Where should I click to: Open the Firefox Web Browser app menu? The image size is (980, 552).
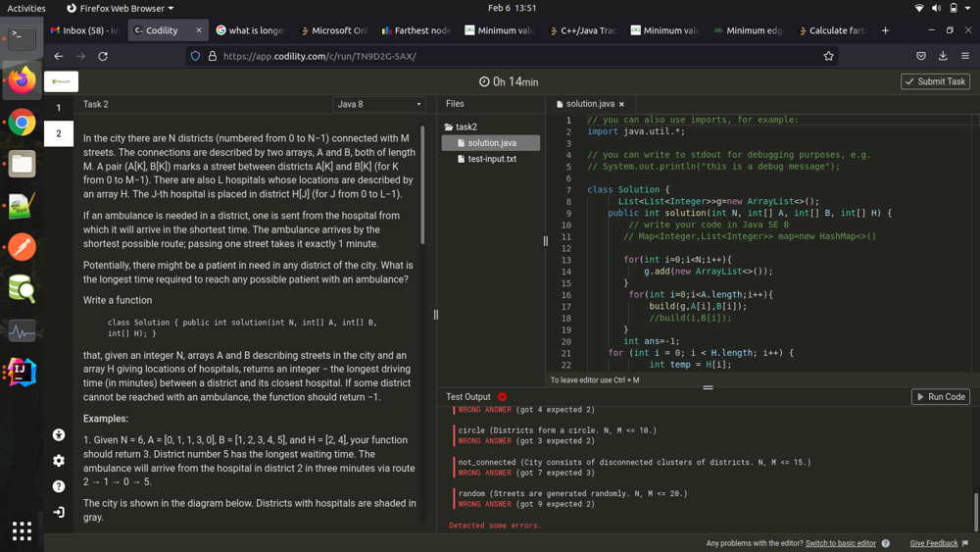120,8
